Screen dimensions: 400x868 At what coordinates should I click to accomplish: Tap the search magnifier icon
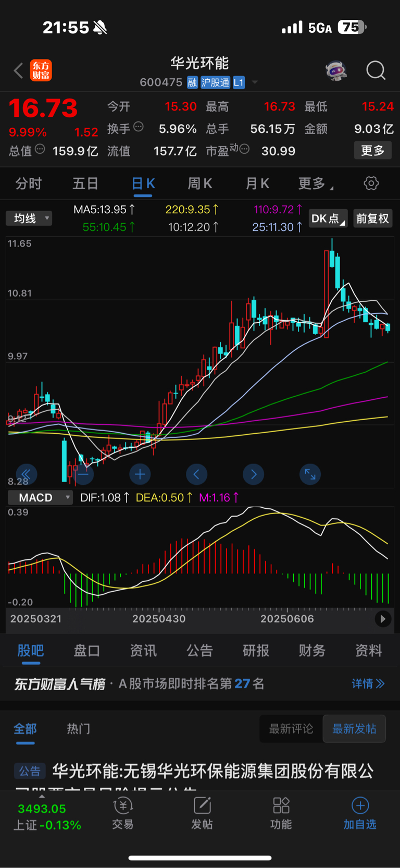coord(376,70)
